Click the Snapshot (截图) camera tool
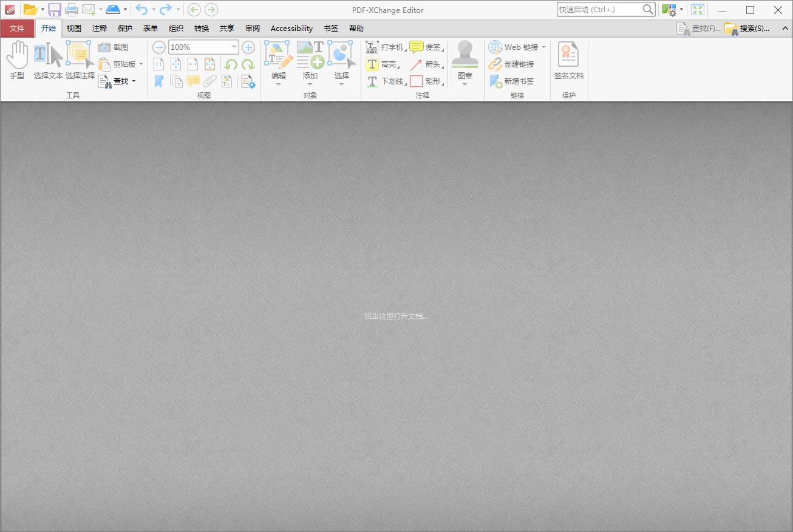The width and height of the screenshot is (793, 532). coord(114,47)
